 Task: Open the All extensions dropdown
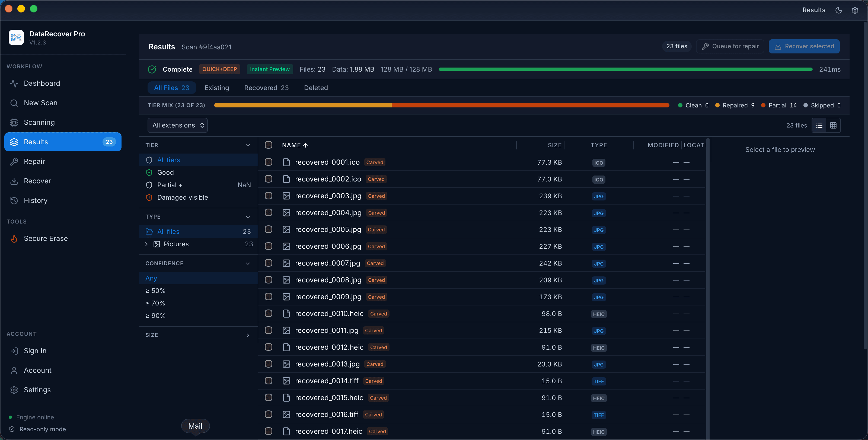[178, 125]
